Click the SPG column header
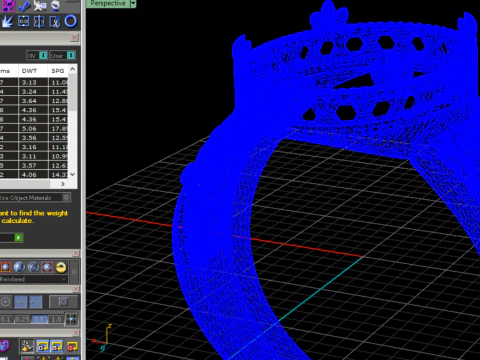The width and height of the screenshot is (480, 360). [x=58, y=71]
